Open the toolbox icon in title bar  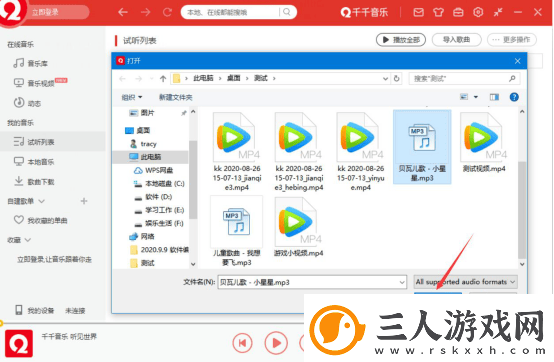point(458,12)
